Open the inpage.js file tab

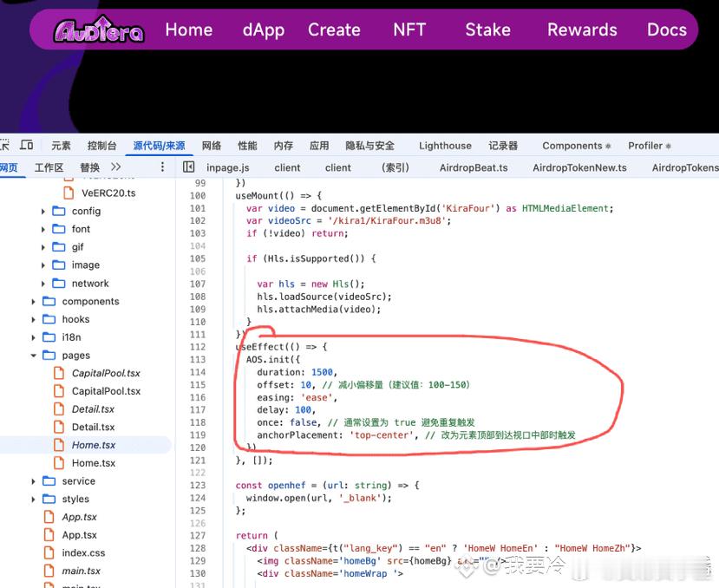tap(228, 168)
